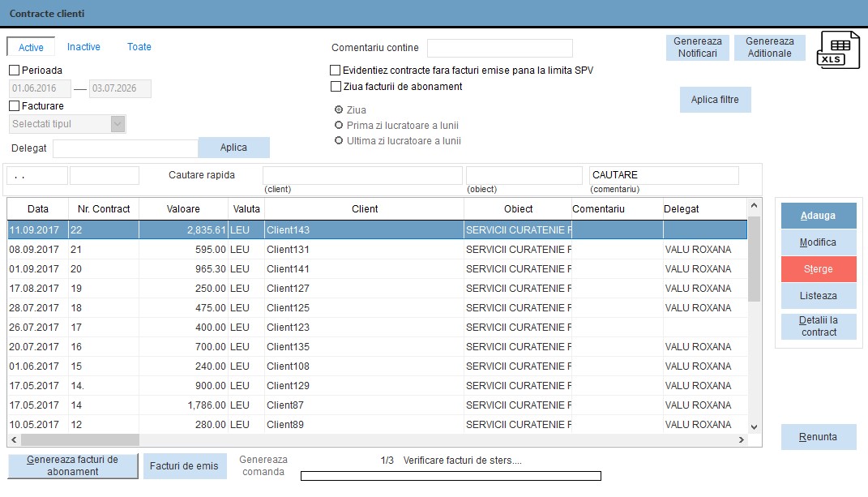Click the comentariu search field containing CAUTARE
This screenshot has width=868, height=497.
(x=664, y=175)
